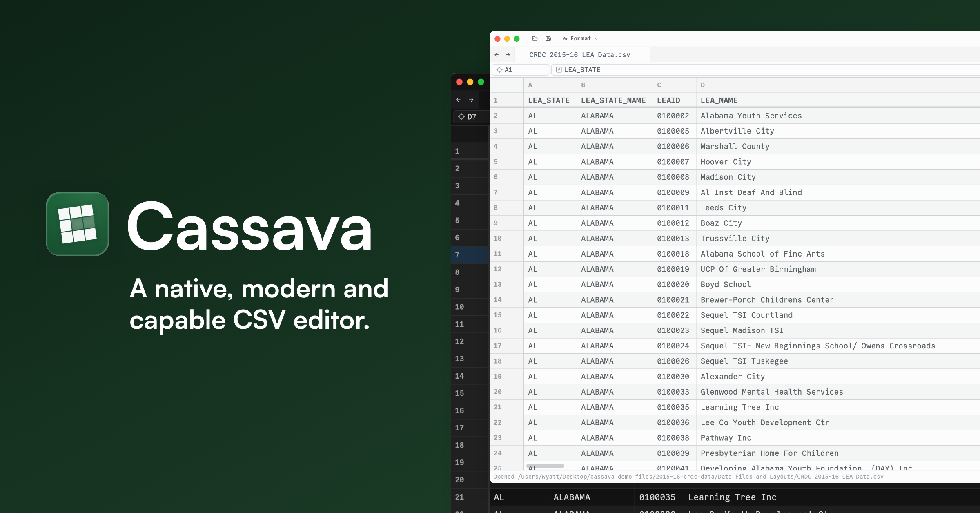
Task: Select the Alabama Youth Services cell
Action: 838,116
